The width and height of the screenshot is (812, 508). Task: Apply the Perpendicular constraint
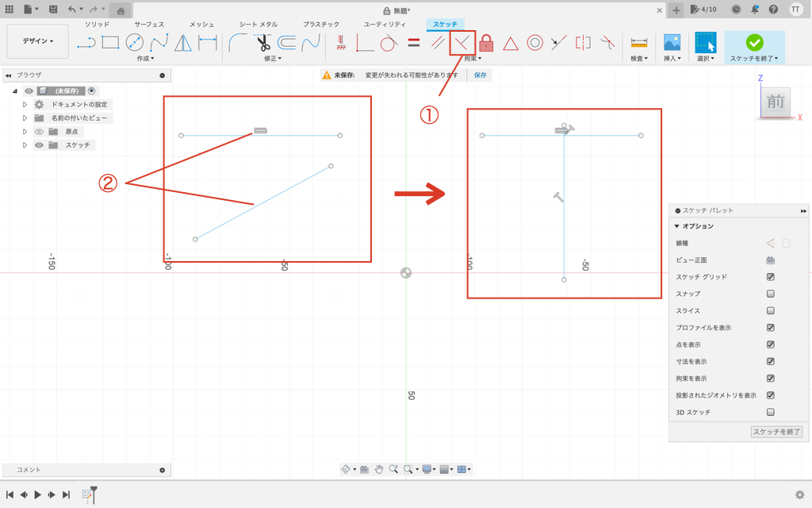coord(462,43)
